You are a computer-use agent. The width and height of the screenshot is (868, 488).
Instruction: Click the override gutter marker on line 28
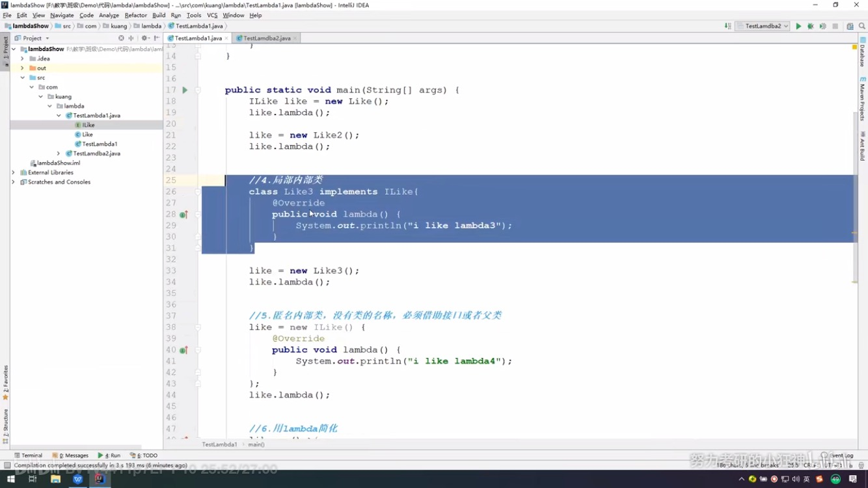pyautogui.click(x=183, y=215)
